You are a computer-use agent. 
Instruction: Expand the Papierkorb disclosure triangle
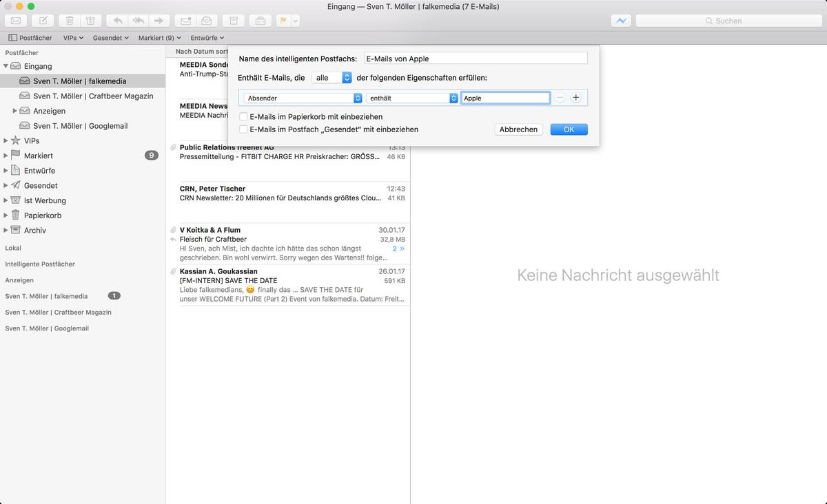(x=6, y=216)
